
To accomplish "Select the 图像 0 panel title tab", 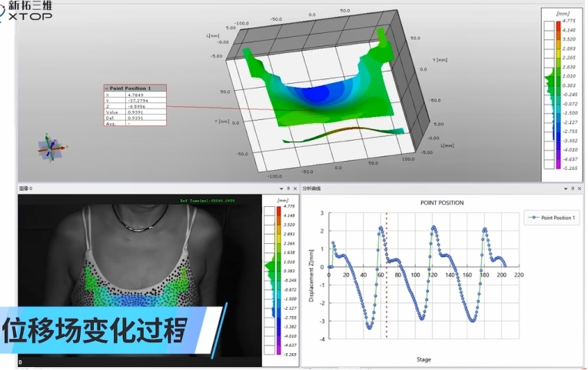I will [26, 188].
